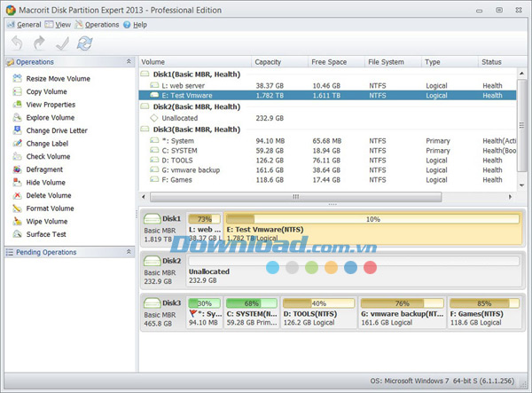
Task: Click the 126.2 GB capacity cell
Action: click(x=270, y=161)
